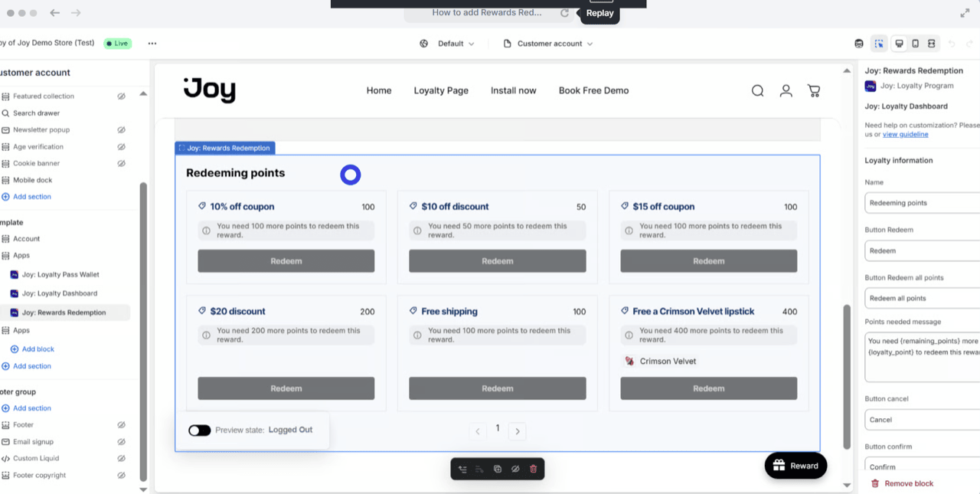Click the Button cancel input field
The height and width of the screenshot is (494, 980).
click(923, 420)
